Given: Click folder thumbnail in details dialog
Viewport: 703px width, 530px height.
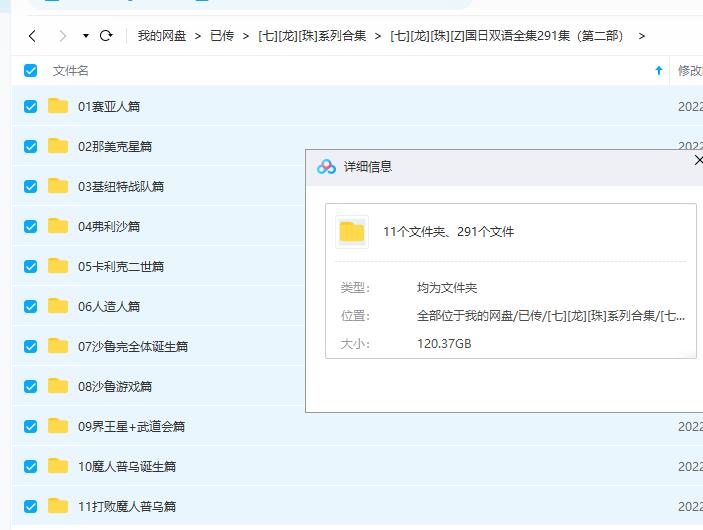Looking at the screenshot, I should [352, 232].
